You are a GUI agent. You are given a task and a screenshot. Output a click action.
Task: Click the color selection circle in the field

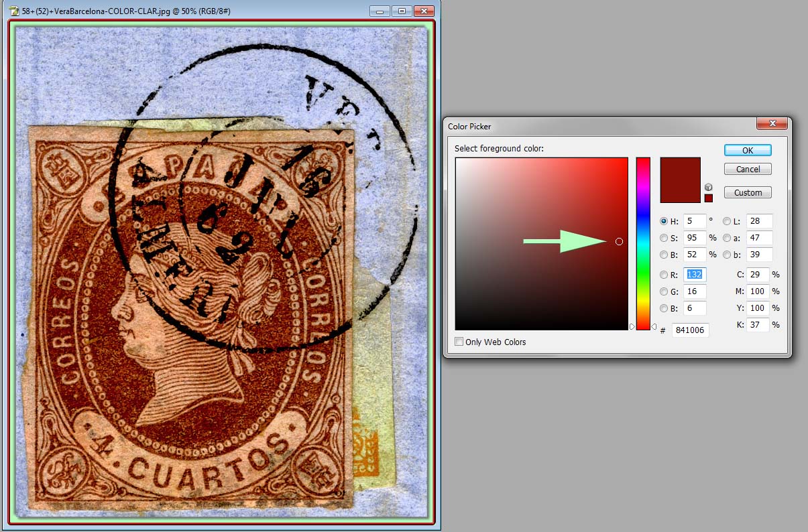(619, 241)
